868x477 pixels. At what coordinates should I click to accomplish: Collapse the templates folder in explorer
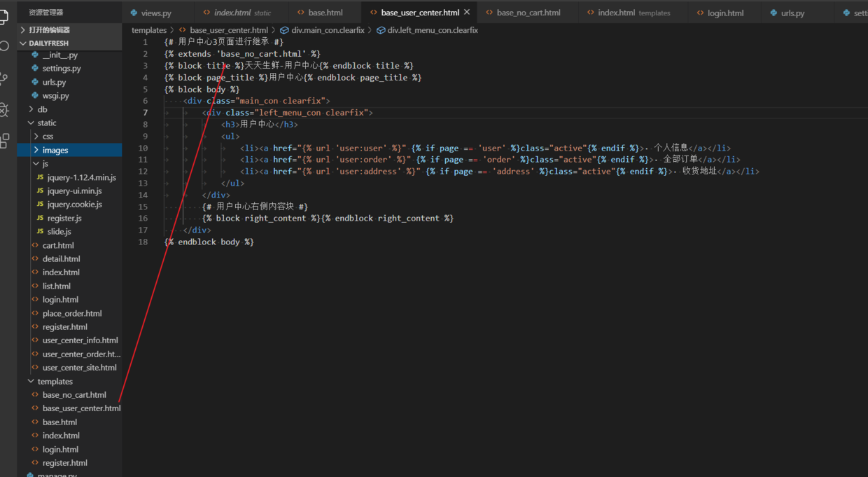point(69,381)
